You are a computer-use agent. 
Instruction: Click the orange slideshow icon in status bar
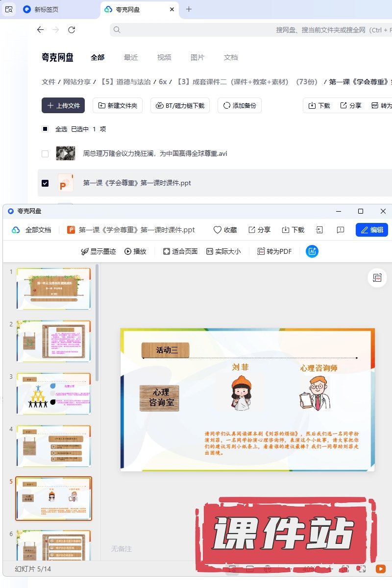click(380, 569)
